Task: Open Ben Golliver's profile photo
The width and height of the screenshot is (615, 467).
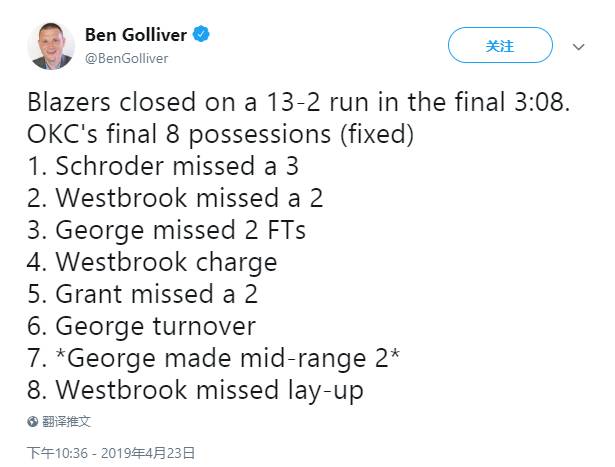Action: tap(51, 46)
